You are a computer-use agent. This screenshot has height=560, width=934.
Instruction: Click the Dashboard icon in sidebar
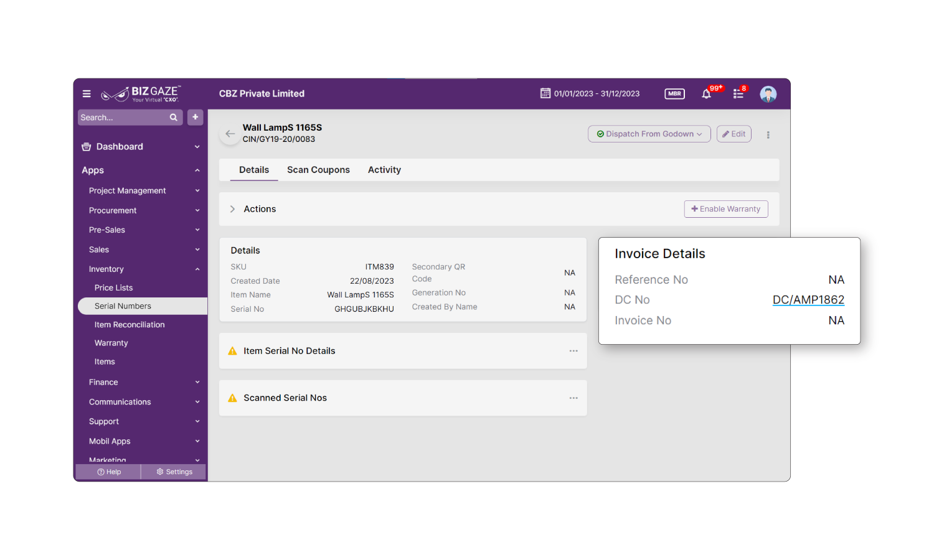click(x=87, y=147)
